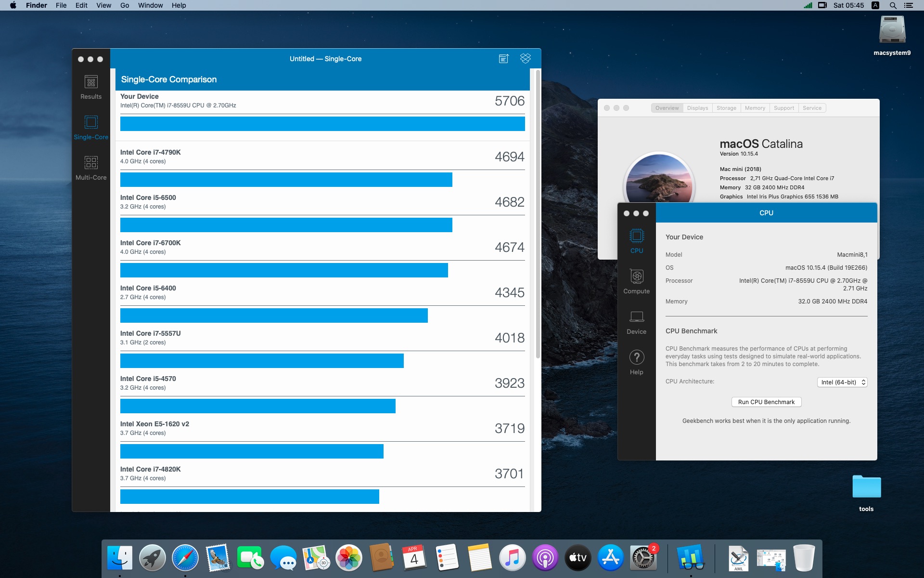This screenshot has width=924, height=578.
Task: Launch Safari from the Dock
Action: tap(185, 558)
